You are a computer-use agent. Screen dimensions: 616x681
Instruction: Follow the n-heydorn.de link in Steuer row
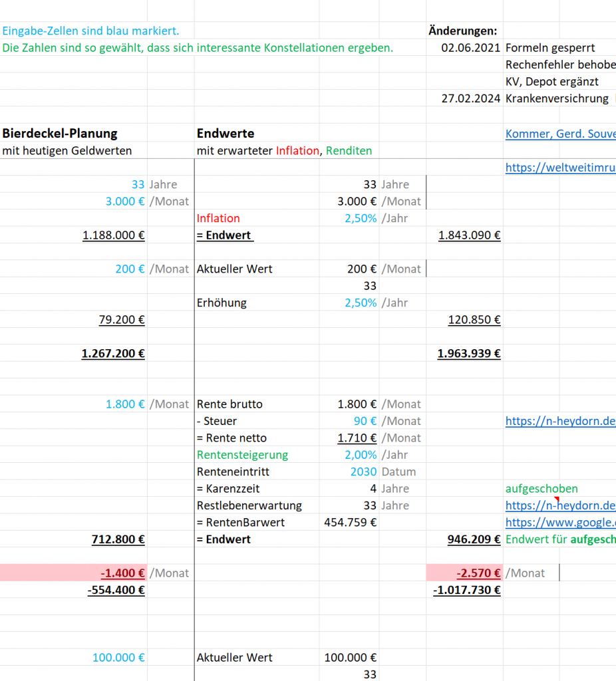[559, 421]
